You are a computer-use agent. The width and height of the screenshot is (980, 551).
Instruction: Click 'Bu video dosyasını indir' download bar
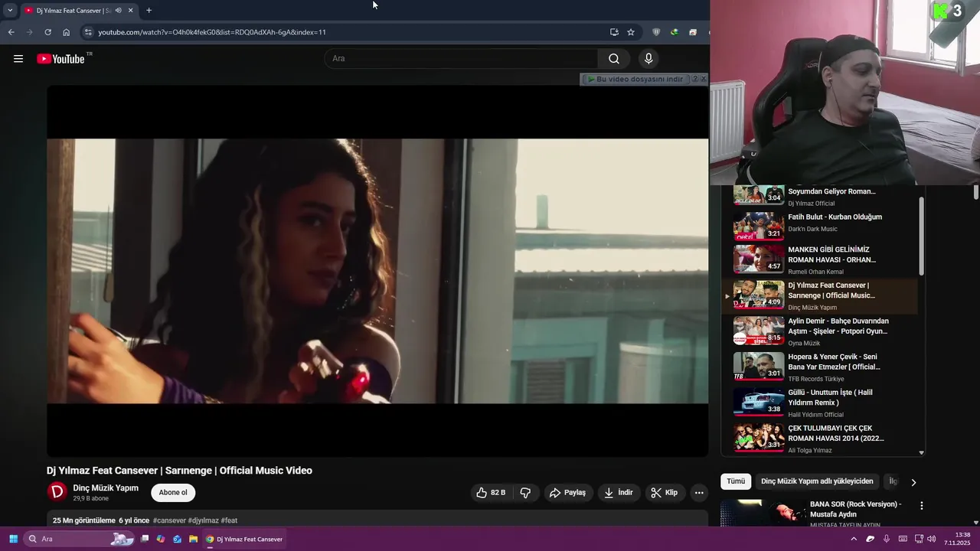(x=635, y=79)
